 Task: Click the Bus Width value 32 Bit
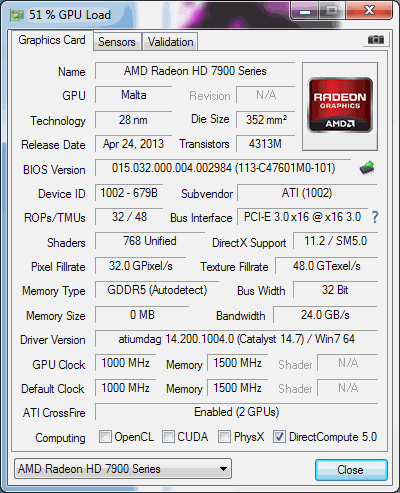[x=336, y=290]
